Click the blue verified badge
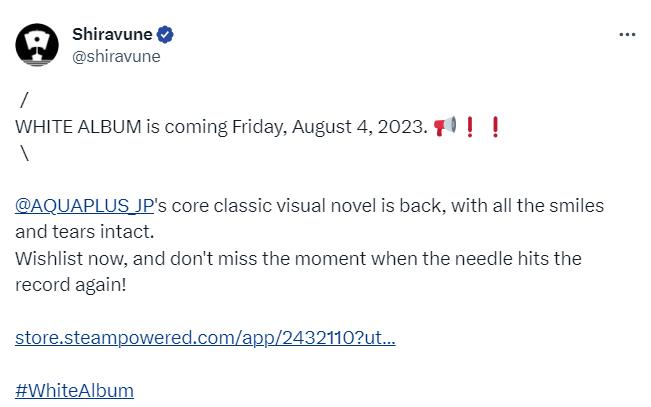 click(166, 35)
